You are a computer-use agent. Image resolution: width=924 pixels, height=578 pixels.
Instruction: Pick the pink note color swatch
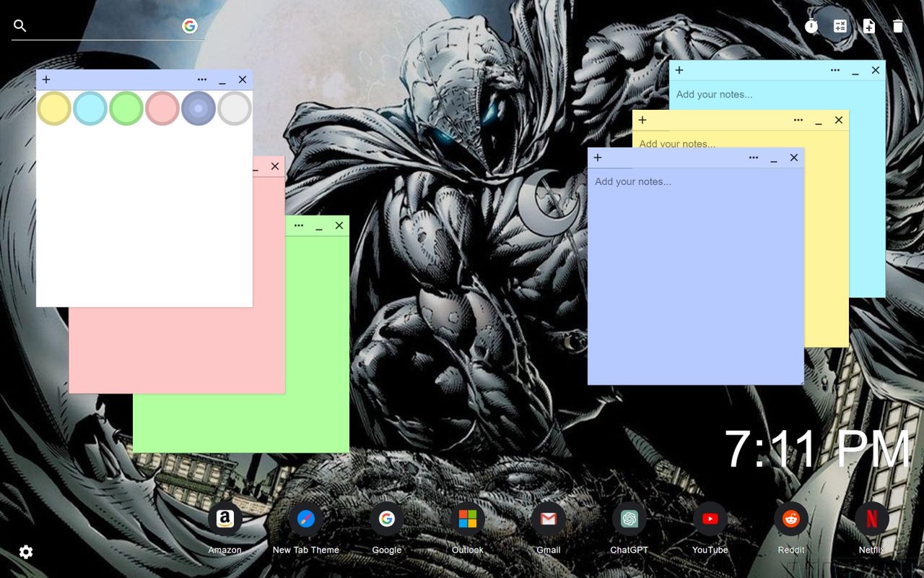coord(162,108)
